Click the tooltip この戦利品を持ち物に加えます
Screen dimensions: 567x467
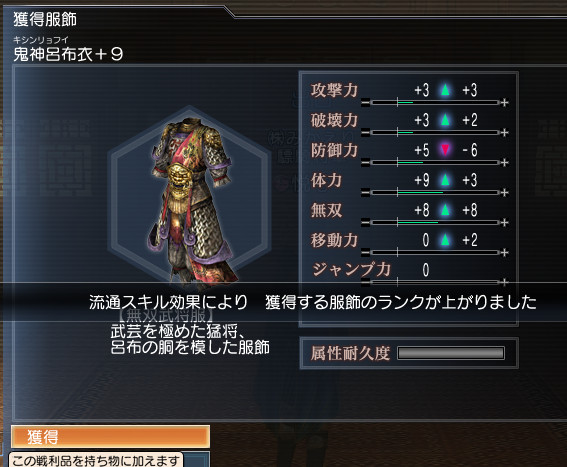(96, 460)
